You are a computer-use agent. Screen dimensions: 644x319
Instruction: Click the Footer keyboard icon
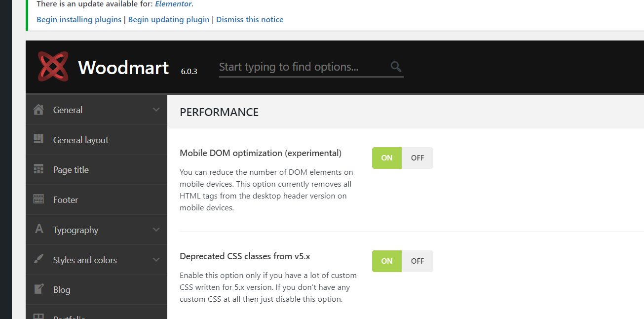click(38, 199)
